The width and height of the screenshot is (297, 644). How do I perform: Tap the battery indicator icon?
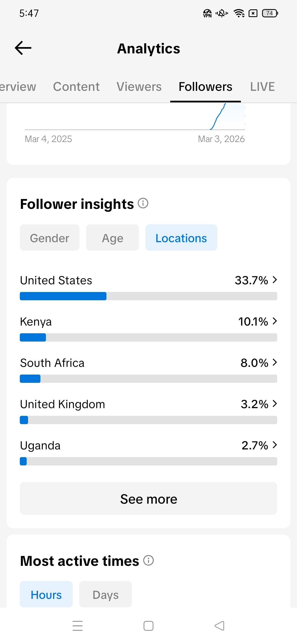(x=270, y=13)
